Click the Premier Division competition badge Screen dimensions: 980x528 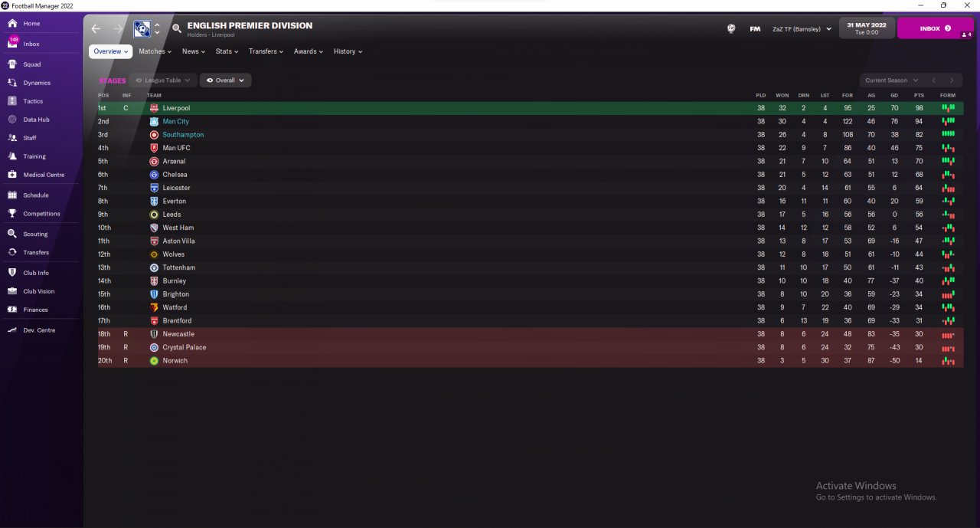[142, 28]
